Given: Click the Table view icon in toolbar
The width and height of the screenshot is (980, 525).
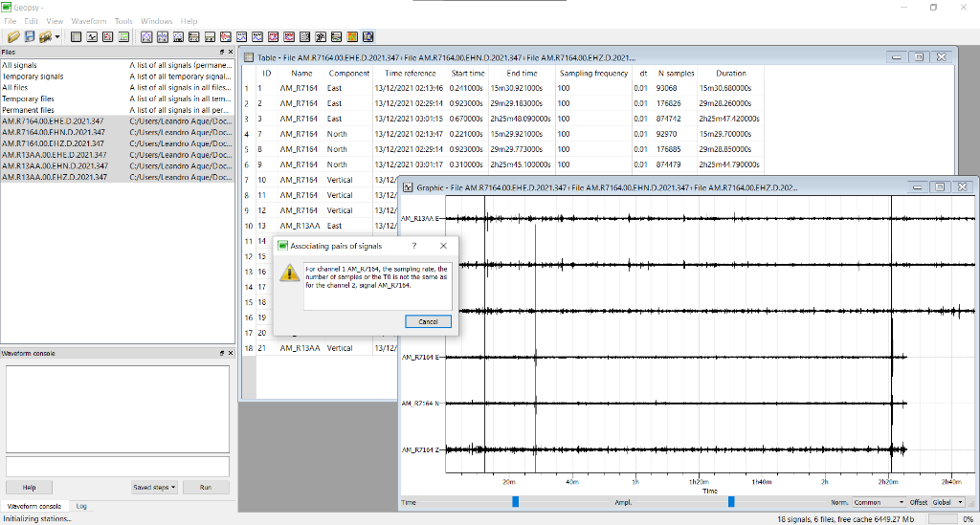Looking at the screenshot, I should (x=77, y=36).
